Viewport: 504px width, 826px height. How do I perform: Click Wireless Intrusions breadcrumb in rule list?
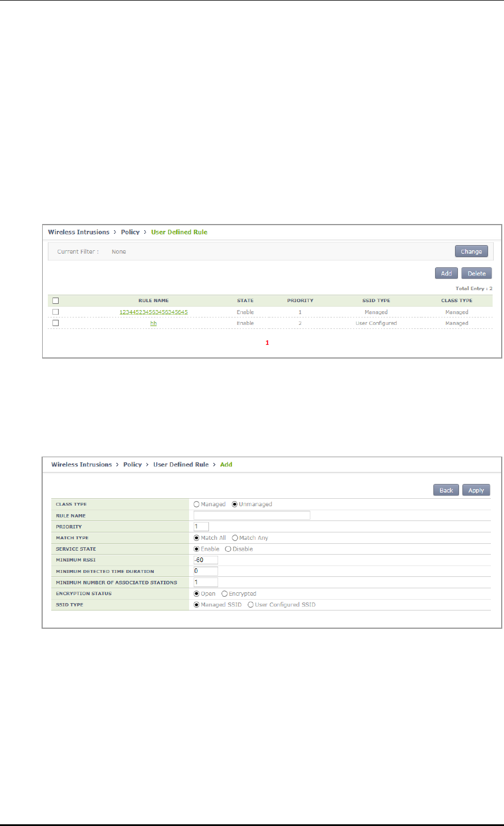click(x=80, y=232)
